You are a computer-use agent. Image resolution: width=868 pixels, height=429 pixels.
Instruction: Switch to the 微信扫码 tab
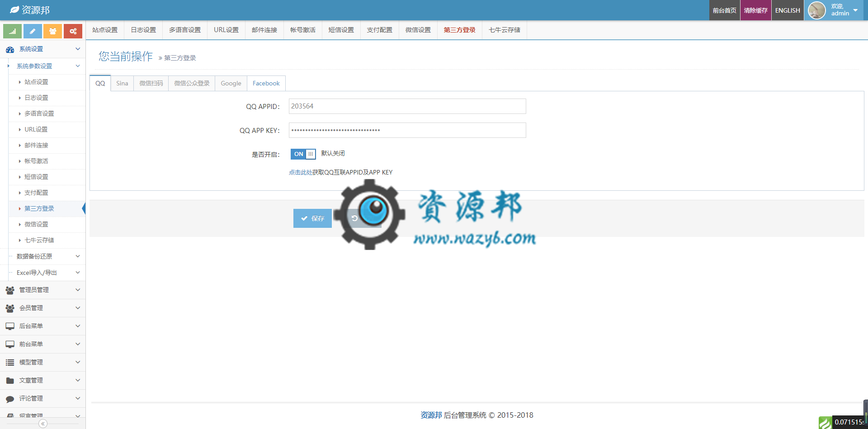click(151, 83)
